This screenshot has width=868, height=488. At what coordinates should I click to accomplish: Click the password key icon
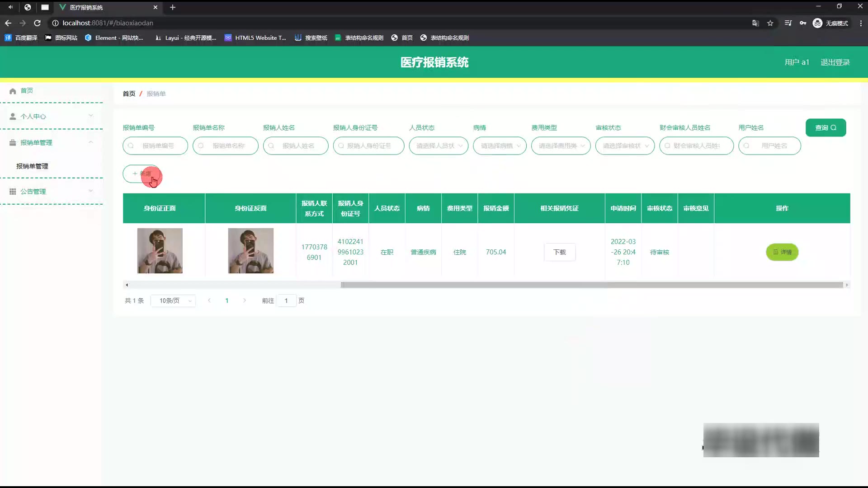(803, 23)
